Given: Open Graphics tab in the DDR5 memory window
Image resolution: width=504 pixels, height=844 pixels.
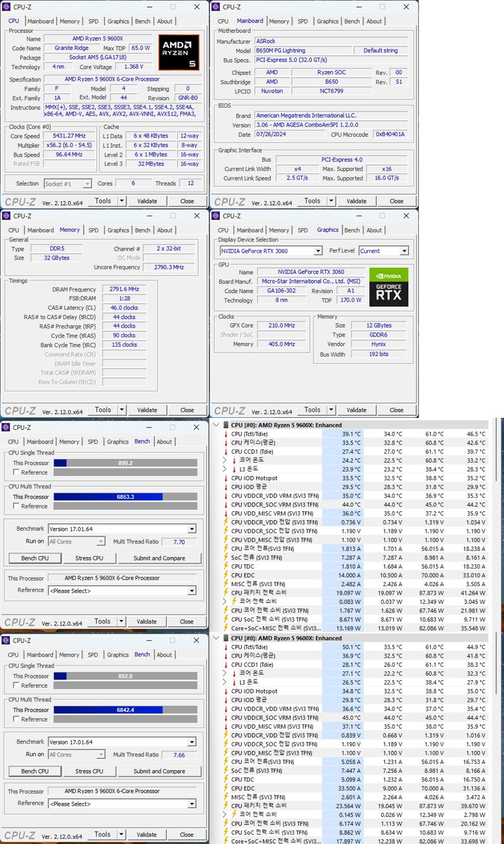Looking at the screenshot, I should click(118, 230).
